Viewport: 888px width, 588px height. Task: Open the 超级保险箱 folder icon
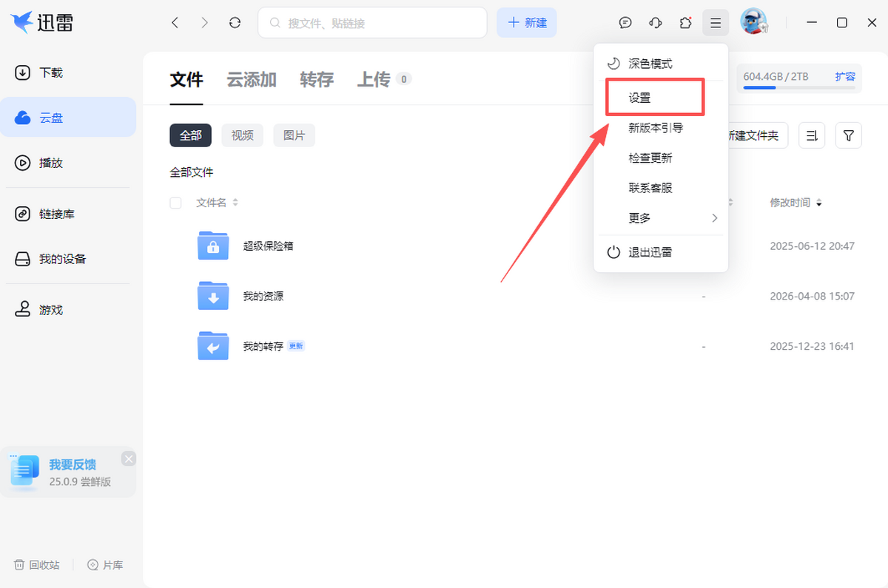[213, 246]
